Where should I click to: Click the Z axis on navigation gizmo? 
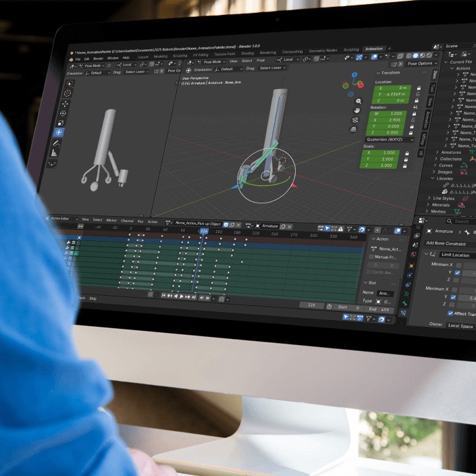tap(355, 76)
